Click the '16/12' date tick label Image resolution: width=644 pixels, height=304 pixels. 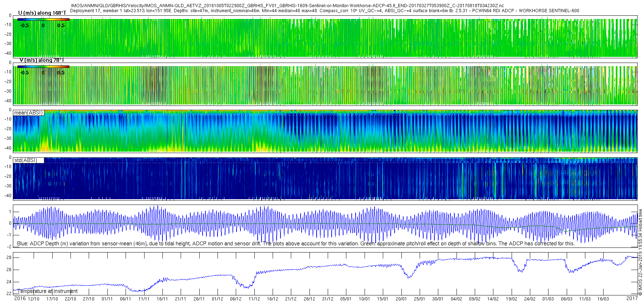point(273,299)
